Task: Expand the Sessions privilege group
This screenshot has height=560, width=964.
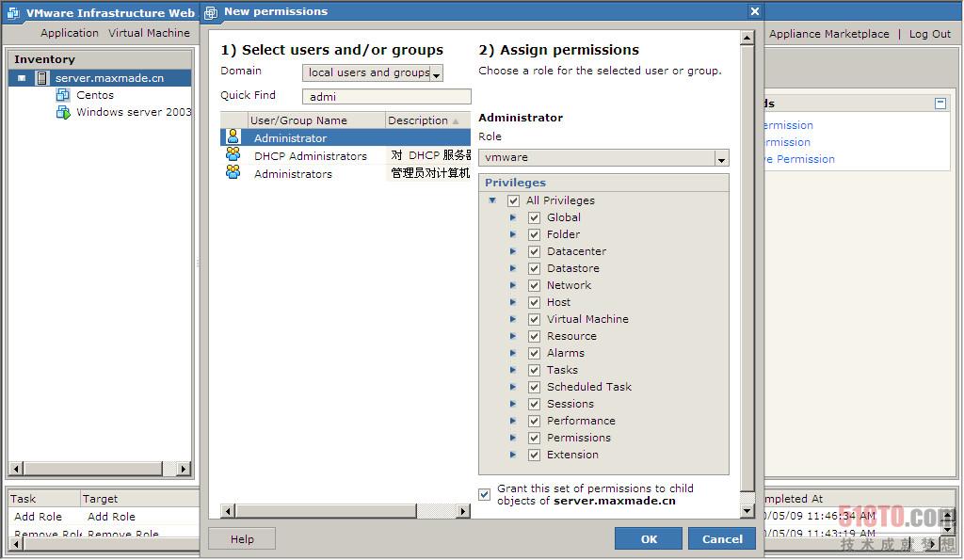Action: tap(513, 403)
